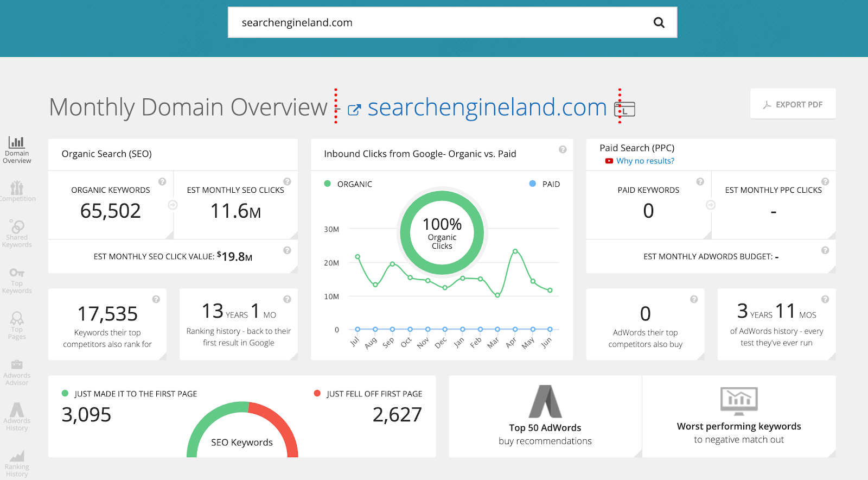Click the 17,535 competitor keywords value
Screen dimensions: 868x480
107,314
